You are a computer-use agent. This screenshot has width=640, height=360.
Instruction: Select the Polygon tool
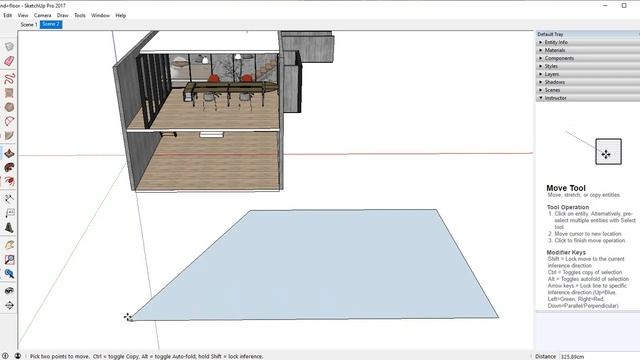(9, 107)
